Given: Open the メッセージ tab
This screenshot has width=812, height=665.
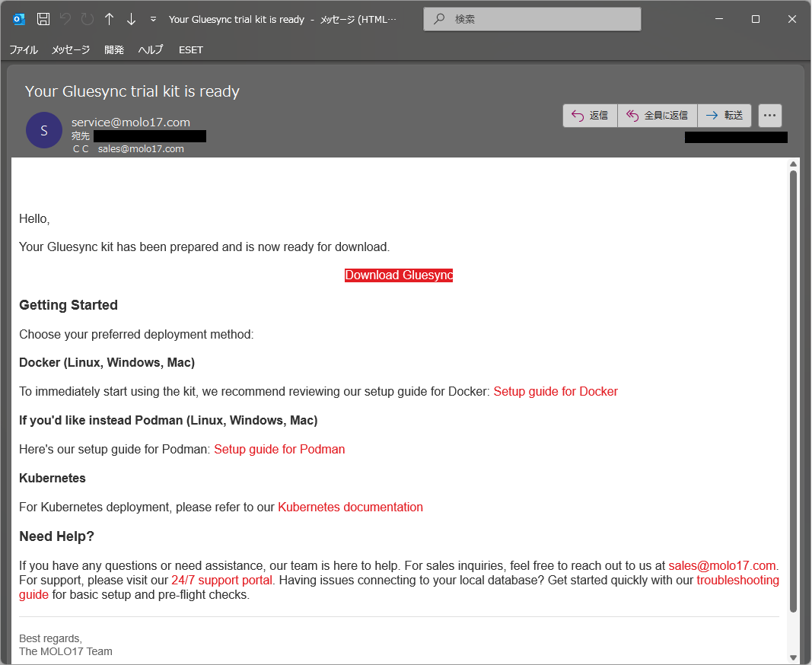Looking at the screenshot, I should click(x=71, y=50).
